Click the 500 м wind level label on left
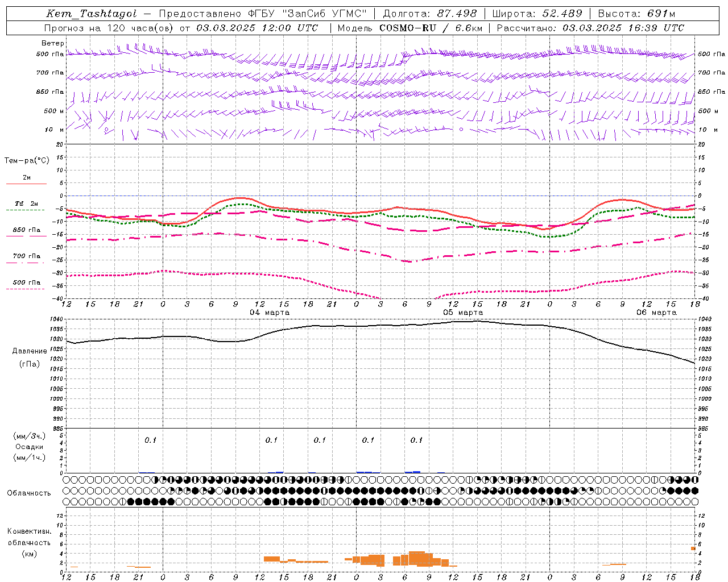This screenshot has width=728, height=582. point(54,111)
